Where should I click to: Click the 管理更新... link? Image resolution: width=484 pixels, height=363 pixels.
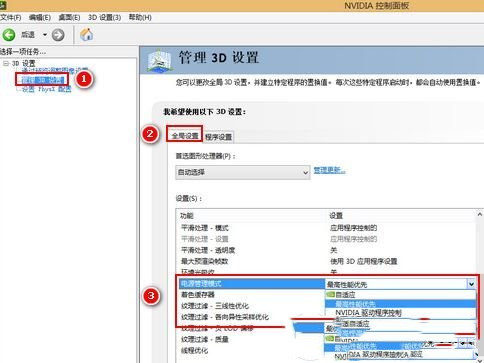(x=329, y=170)
